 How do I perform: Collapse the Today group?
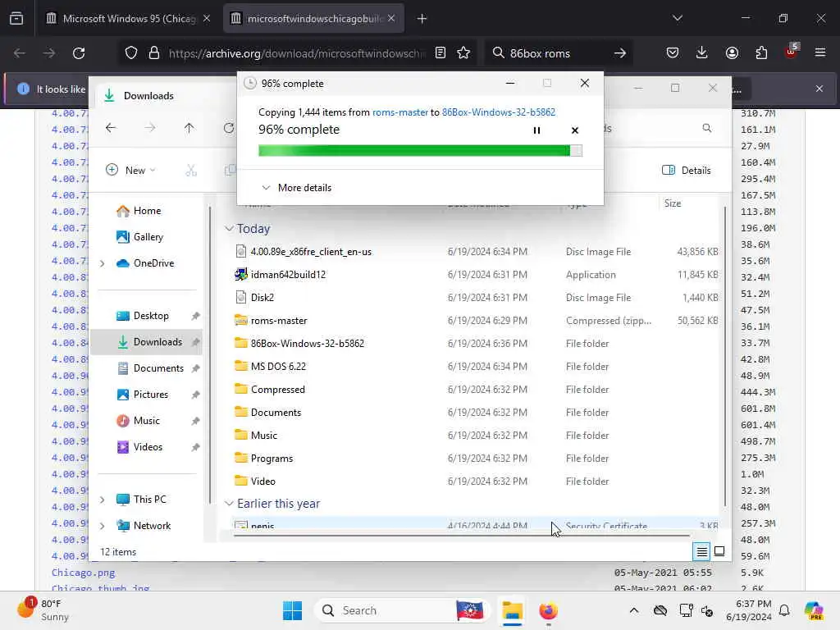click(229, 229)
